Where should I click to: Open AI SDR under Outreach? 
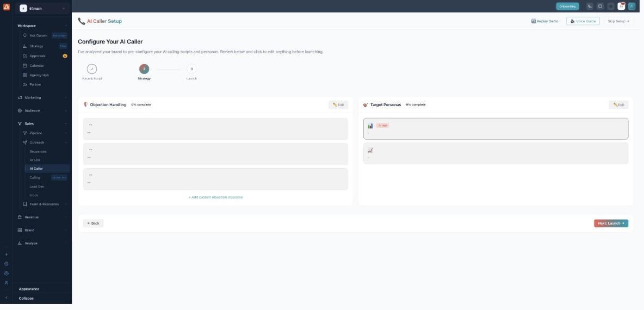[35, 160]
